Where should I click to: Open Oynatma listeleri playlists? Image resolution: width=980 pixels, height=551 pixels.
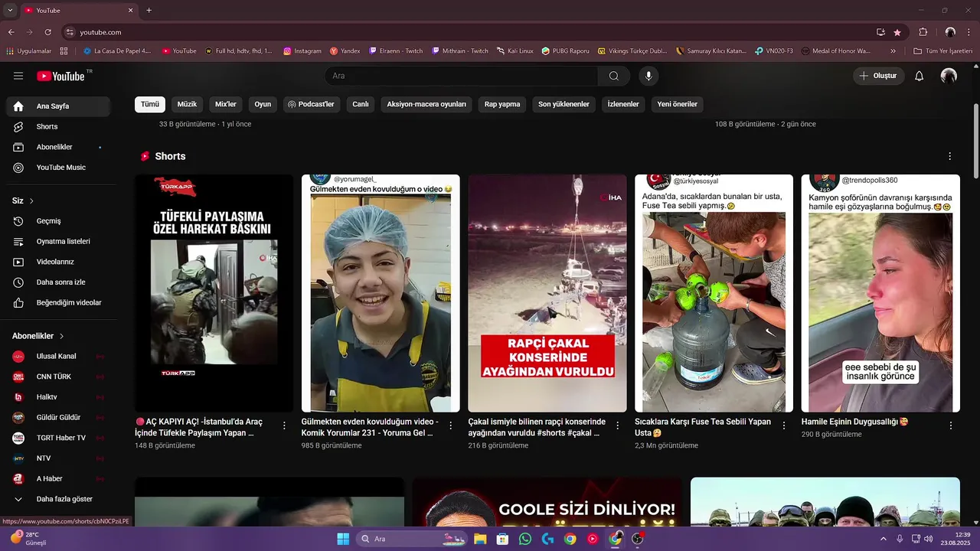58,241
